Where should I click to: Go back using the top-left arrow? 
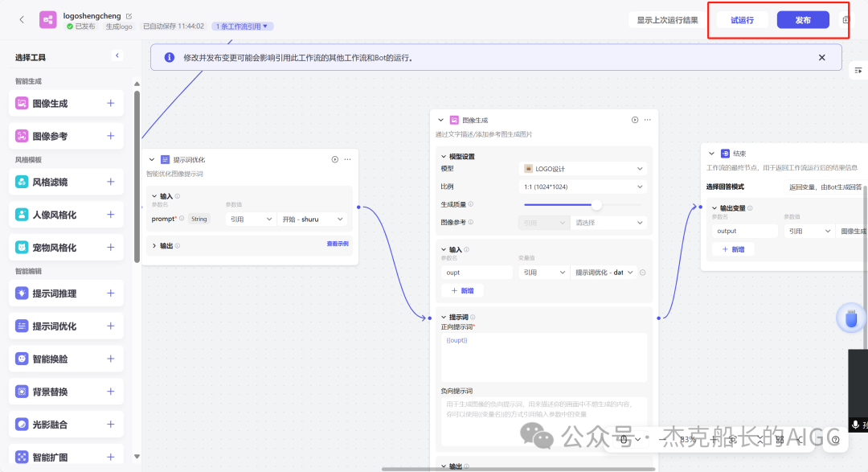click(x=22, y=19)
